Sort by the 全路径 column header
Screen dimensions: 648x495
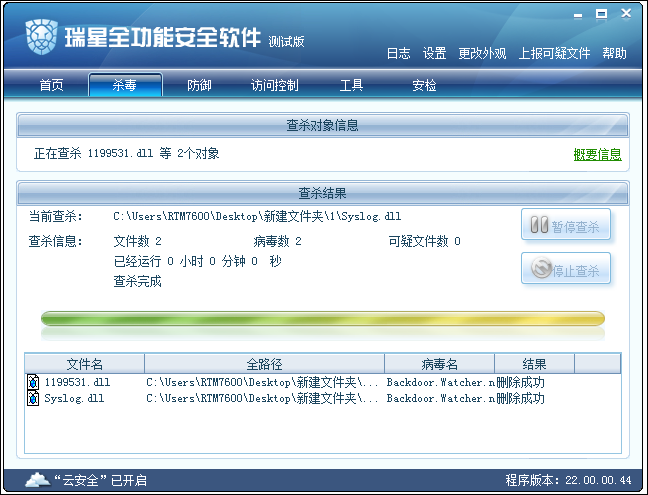264,364
